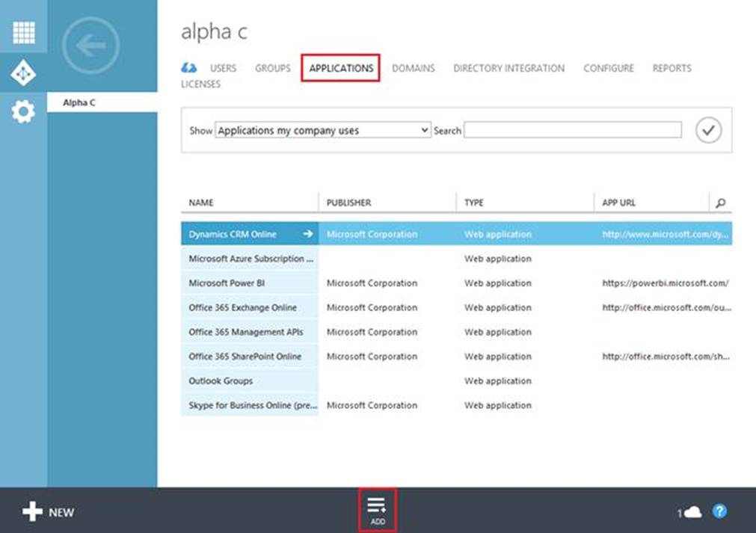Click the back arrow circle button

[90, 46]
